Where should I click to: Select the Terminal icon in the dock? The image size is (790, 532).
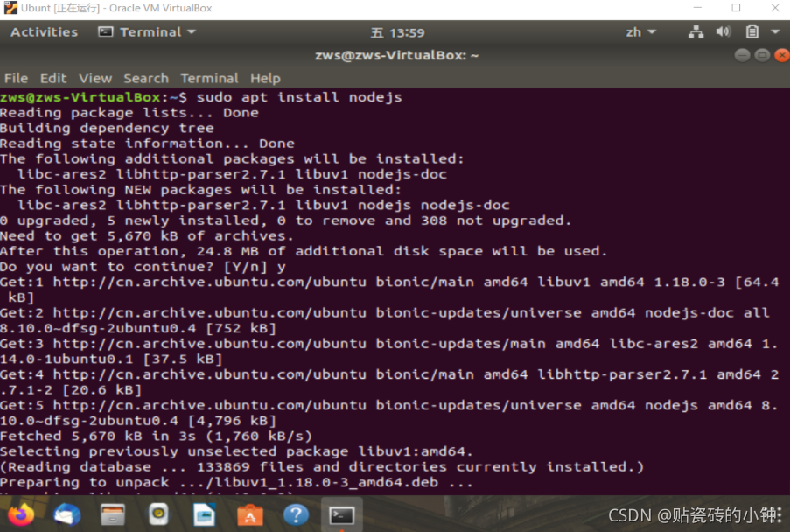click(x=341, y=514)
